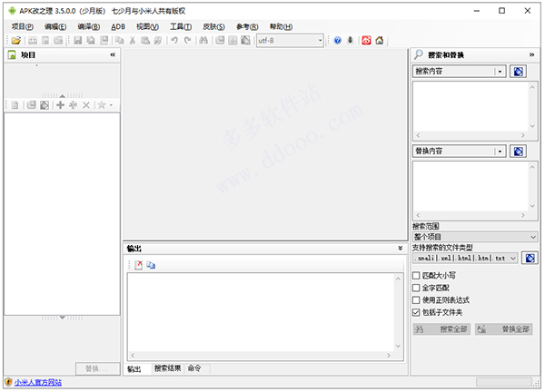The height and width of the screenshot is (392, 545).
Task: Click the 项目 panel header icon
Action: click(x=12, y=54)
